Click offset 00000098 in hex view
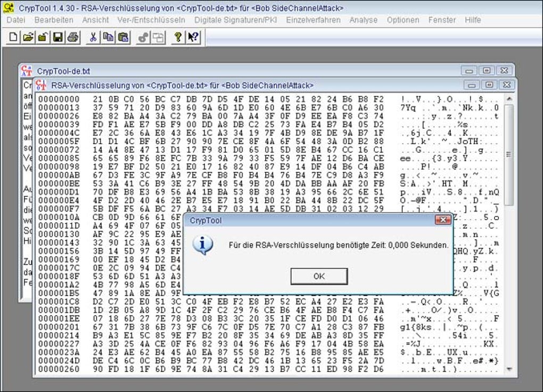 [x=59, y=166]
